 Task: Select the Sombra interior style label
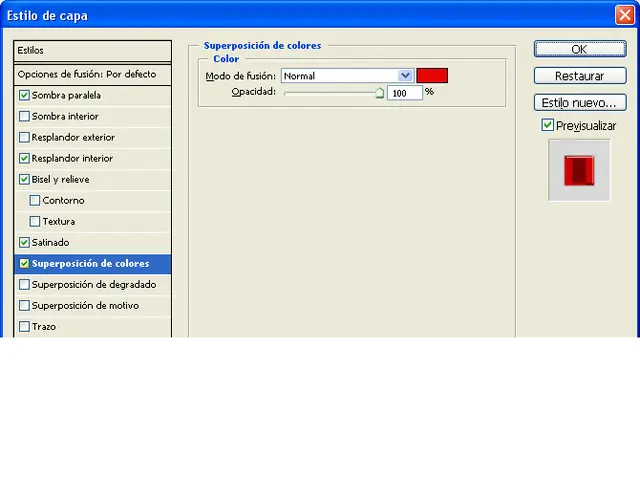click(65, 116)
